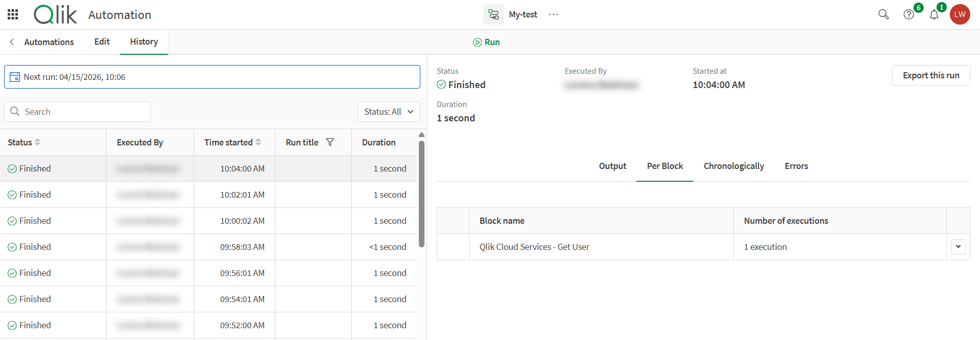Click the calendar icon in Next run

click(15, 77)
